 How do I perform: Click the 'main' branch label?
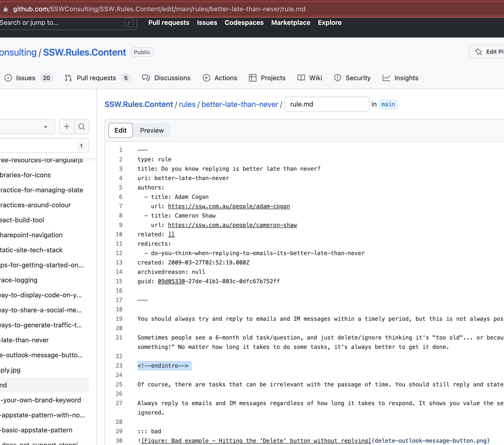pyautogui.click(x=388, y=104)
